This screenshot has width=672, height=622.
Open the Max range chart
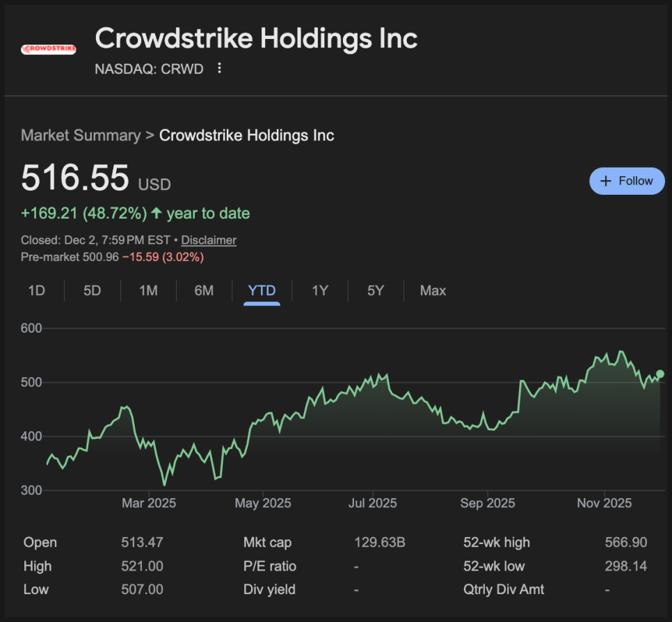[x=433, y=291]
